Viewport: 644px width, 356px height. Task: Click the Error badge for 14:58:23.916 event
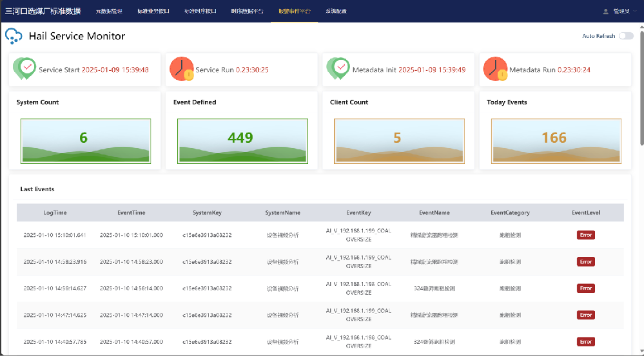point(585,262)
